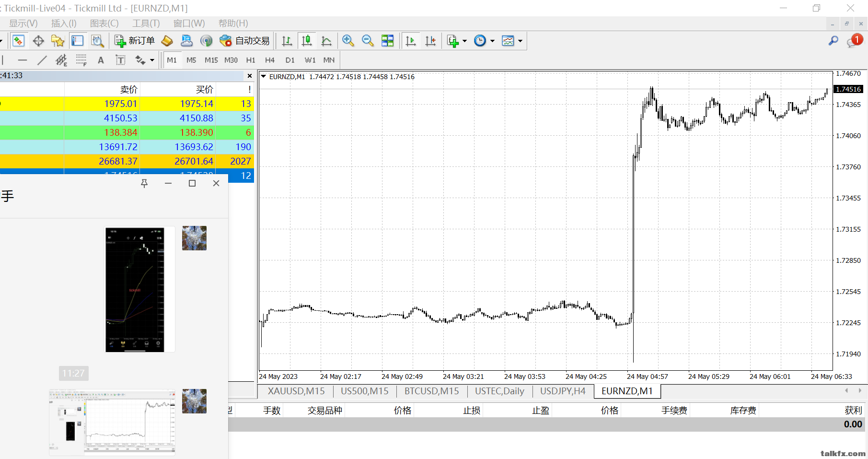Select the text label tool
This screenshot has width=868, height=459.
click(x=120, y=60)
